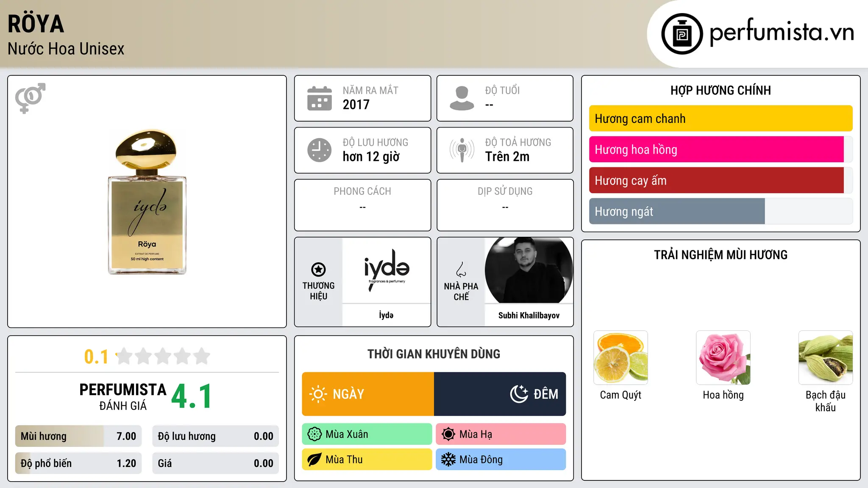Click the Bạch đậu khấu note label

pos(826,401)
